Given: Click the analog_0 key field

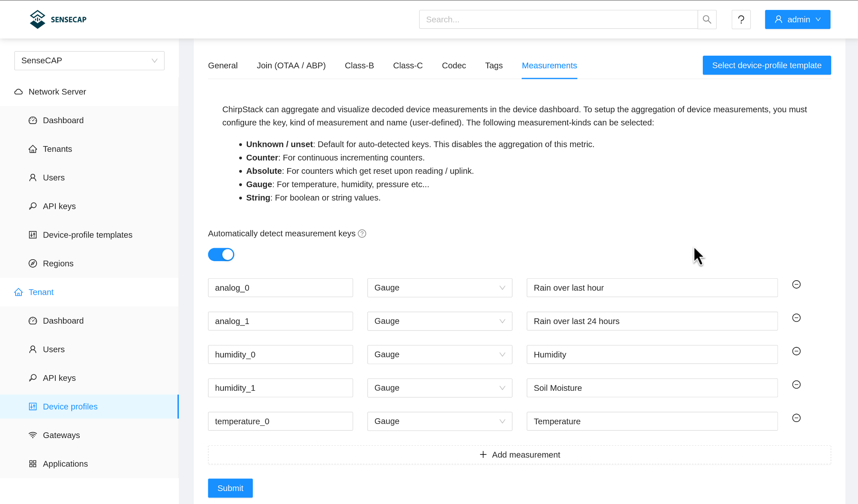Looking at the screenshot, I should coord(280,288).
